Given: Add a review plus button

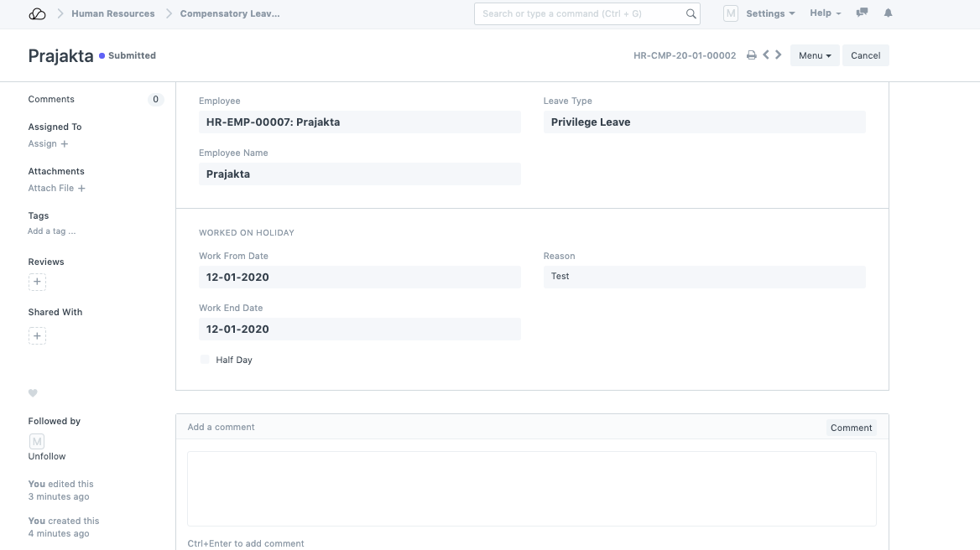Looking at the screenshot, I should click(x=37, y=282).
